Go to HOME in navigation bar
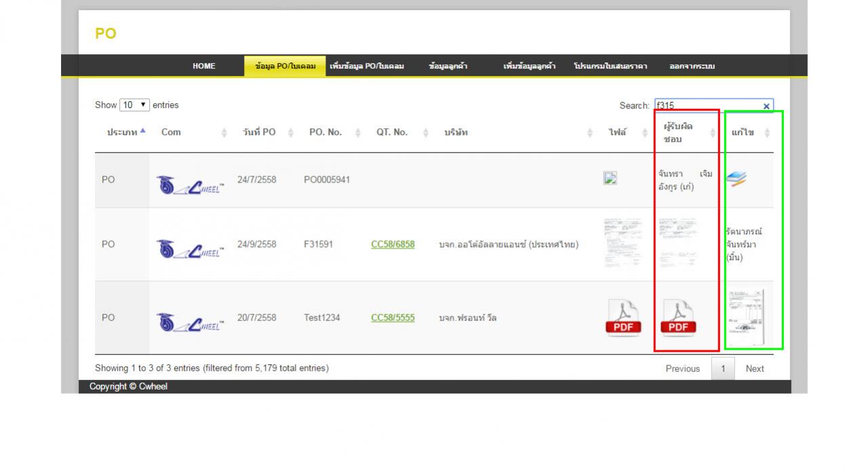Viewport: 868px width, 471px height. click(x=203, y=66)
